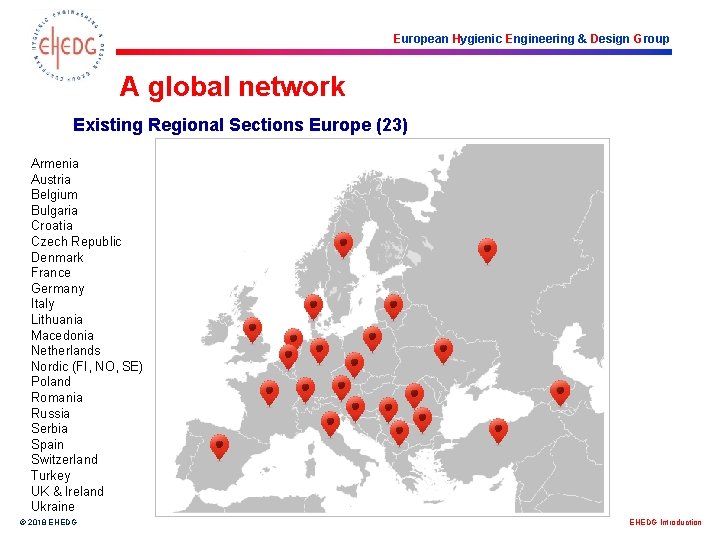Select the Belgium map pin

[288, 357]
